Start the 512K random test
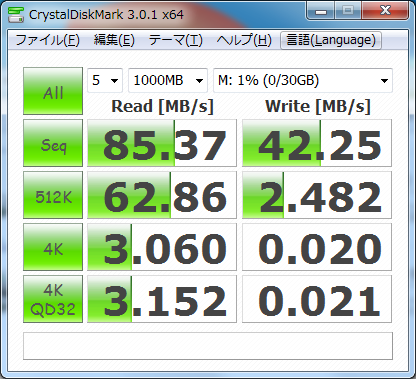Screen dimensions: 416x379 pyautogui.click(x=53, y=195)
